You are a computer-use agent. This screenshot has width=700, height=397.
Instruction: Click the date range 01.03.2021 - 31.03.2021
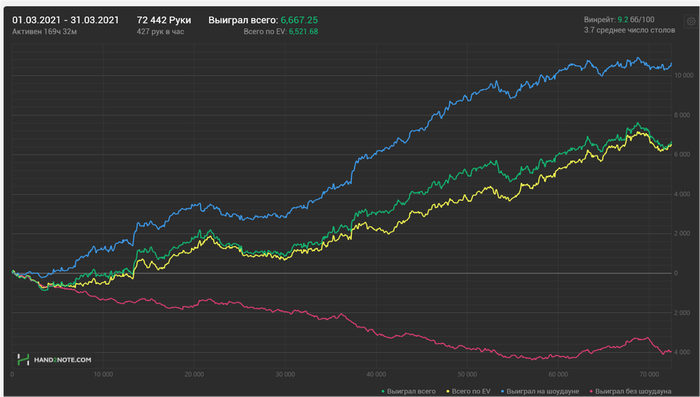click(66, 20)
